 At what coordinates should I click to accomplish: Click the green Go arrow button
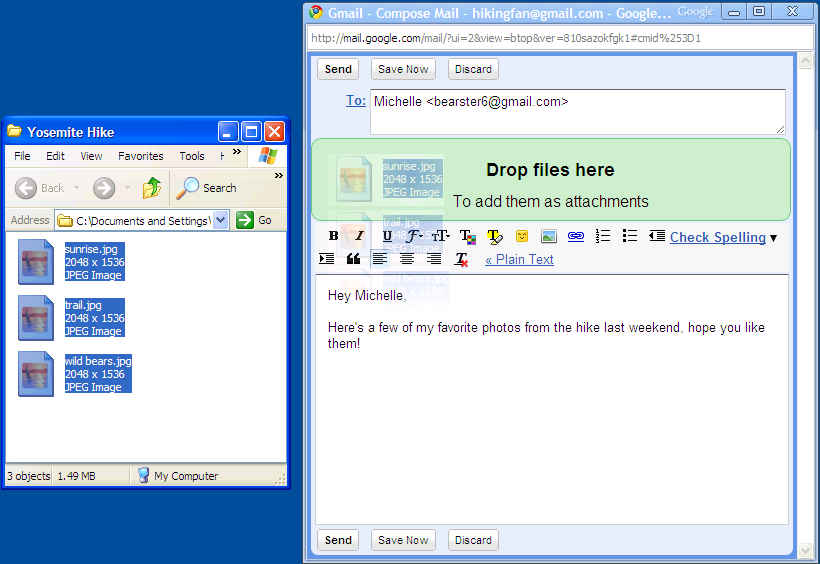pyautogui.click(x=245, y=220)
